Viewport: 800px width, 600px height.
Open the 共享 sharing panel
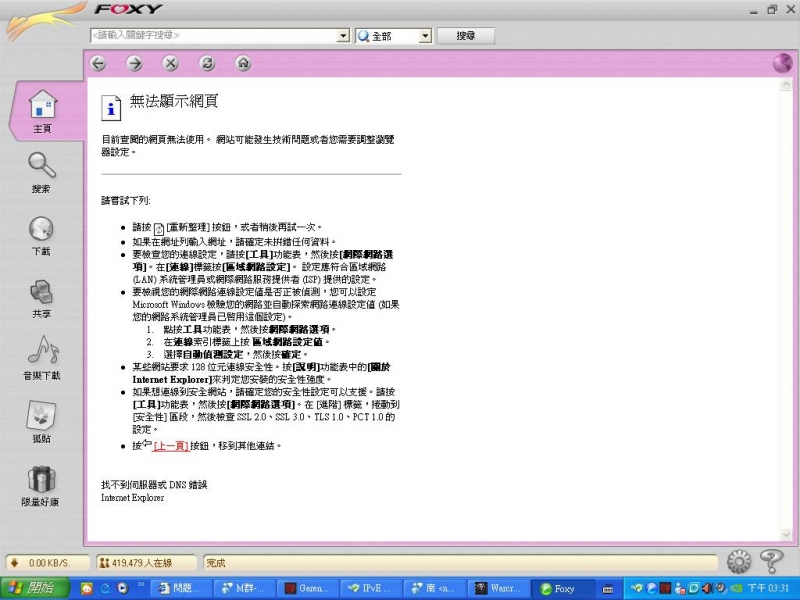coord(40,295)
